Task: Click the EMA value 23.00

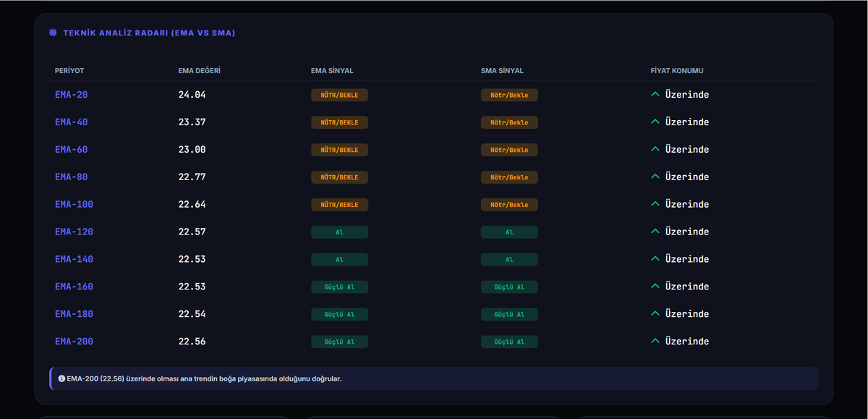Action: [192, 150]
